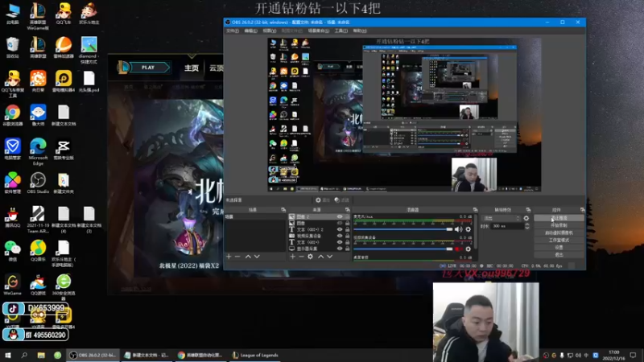Switch to League of Legends taskbar item

(x=255, y=356)
